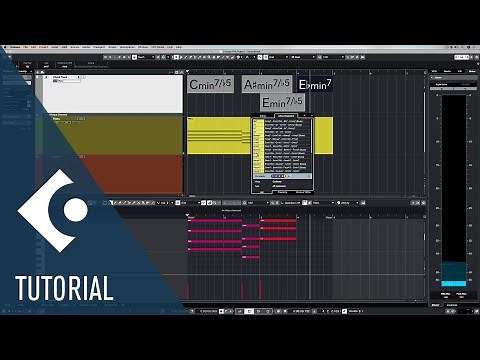480x360 pixels.
Task: Open the Apple menu
Action: coord(5,47)
